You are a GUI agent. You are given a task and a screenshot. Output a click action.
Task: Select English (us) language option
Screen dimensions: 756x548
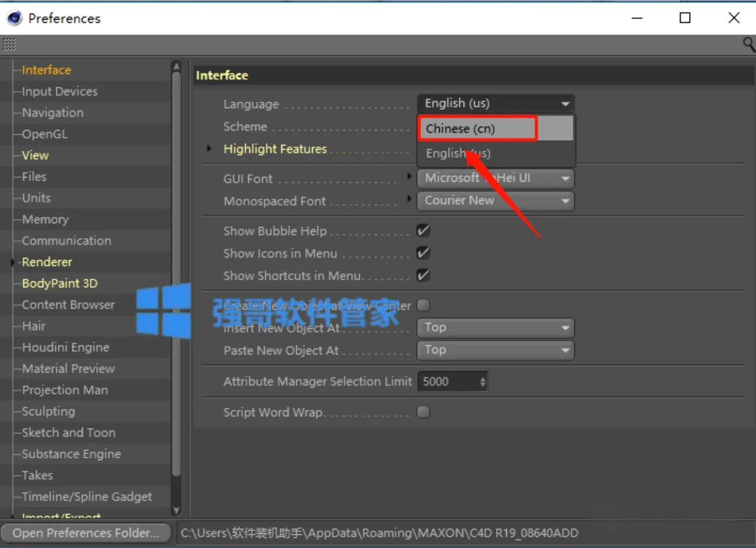point(496,153)
